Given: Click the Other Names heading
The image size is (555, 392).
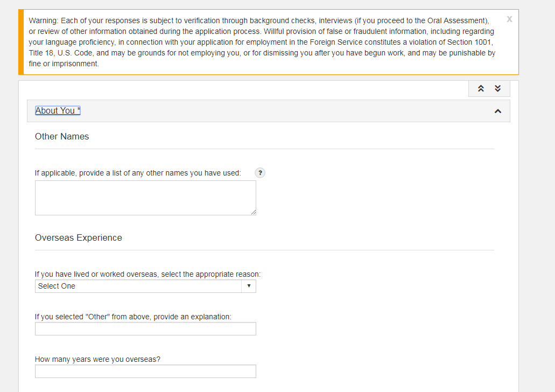Looking at the screenshot, I should pos(62,137).
